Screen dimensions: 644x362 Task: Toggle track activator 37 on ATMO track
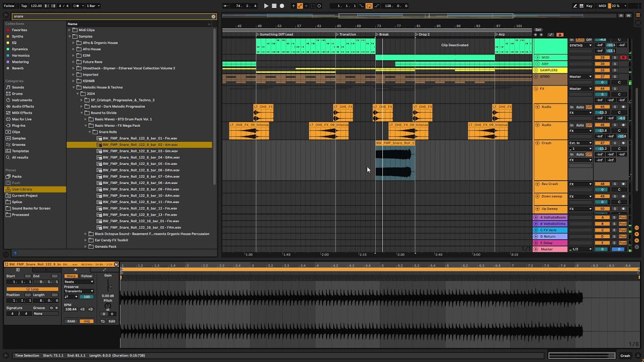click(602, 76)
